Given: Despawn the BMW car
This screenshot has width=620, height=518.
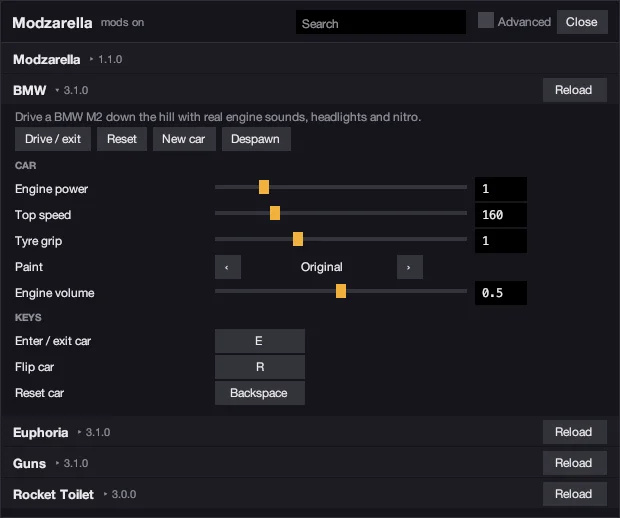Looking at the screenshot, I should coord(256,139).
